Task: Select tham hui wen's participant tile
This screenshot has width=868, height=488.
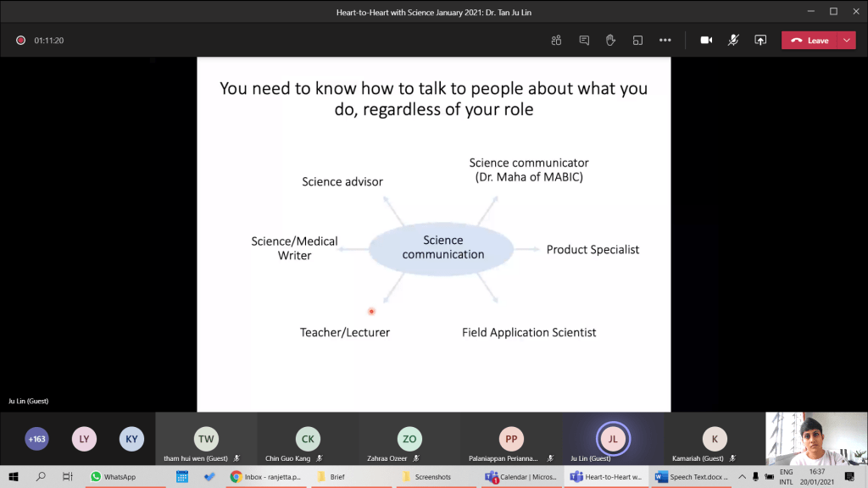Action: (x=205, y=441)
